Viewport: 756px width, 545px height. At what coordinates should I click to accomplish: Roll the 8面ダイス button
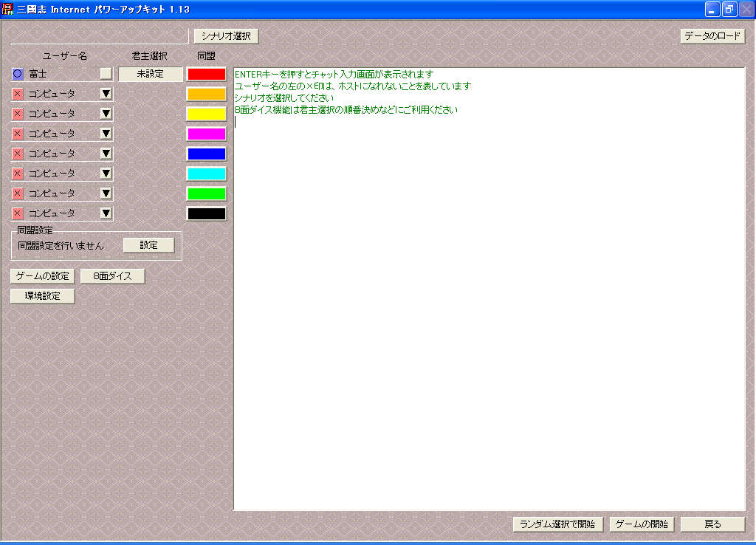tap(112, 276)
